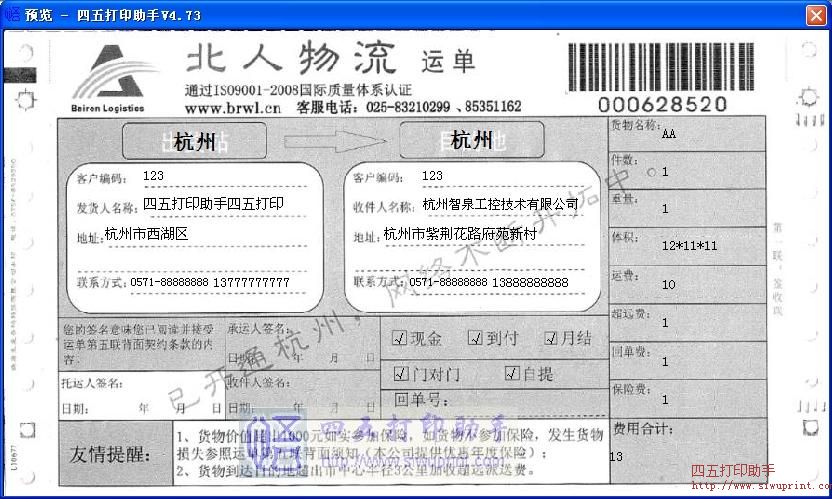
Task: Toggle the 现金 checkbox
Action: (x=400, y=338)
